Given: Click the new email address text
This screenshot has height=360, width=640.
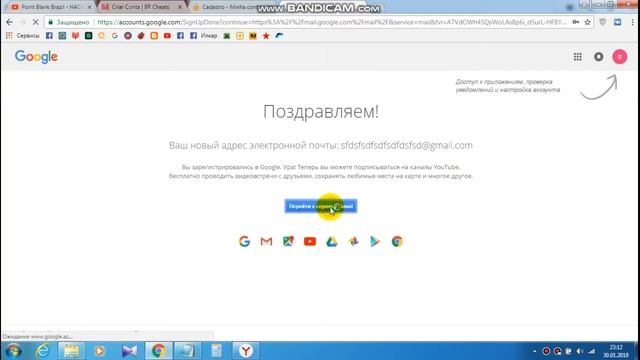Looking at the screenshot, I should click(407, 145).
